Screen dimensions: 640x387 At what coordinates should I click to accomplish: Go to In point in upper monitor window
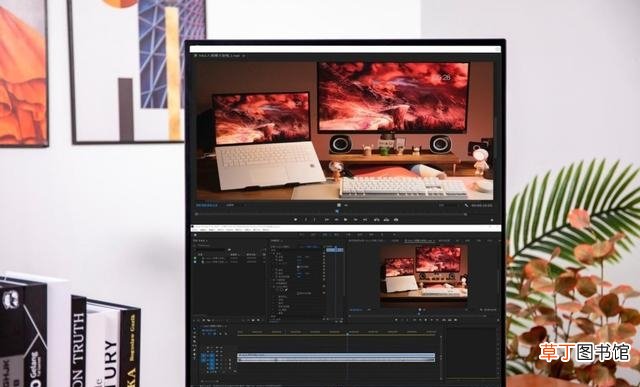pyautogui.click(x=327, y=220)
